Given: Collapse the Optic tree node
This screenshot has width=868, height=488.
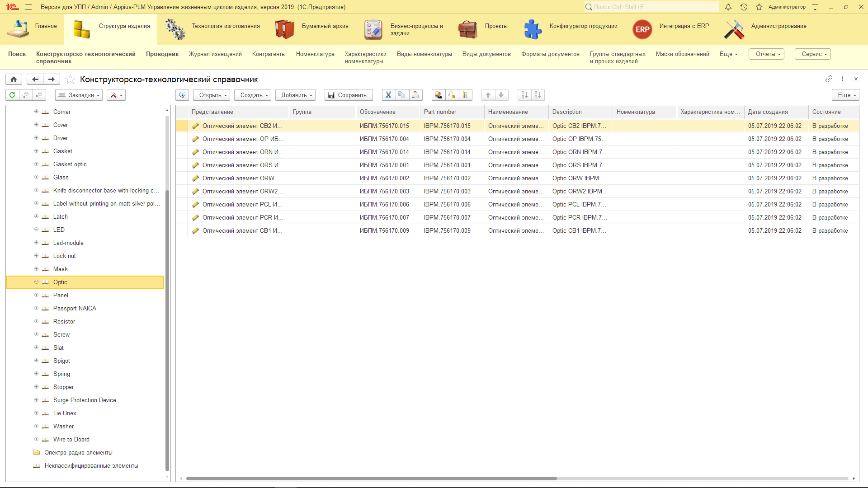Looking at the screenshot, I should (36, 282).
